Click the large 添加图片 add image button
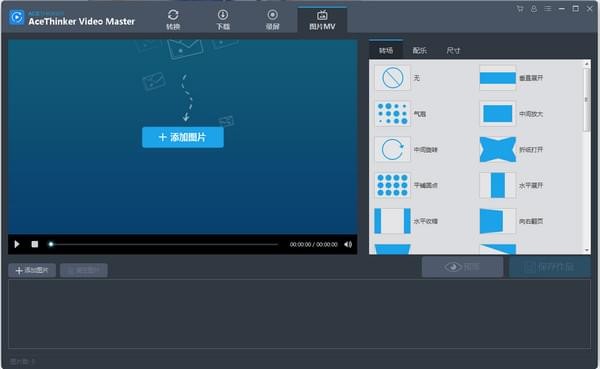 point(183,137)
